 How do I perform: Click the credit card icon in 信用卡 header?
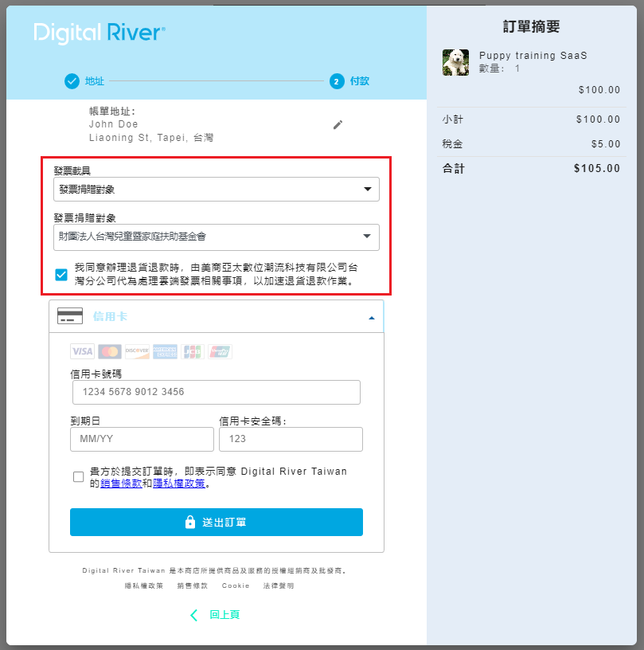pos(70,316)
